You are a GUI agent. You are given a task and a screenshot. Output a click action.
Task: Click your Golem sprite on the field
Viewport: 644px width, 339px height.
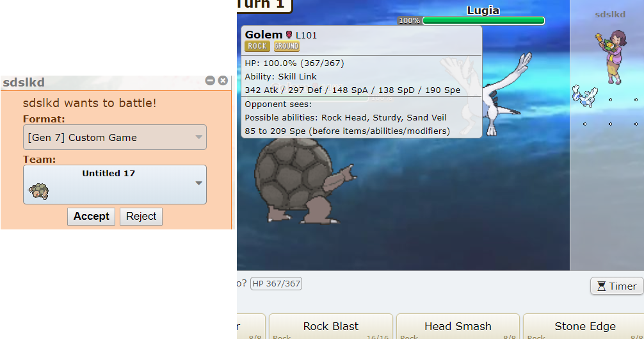point(305,181)
